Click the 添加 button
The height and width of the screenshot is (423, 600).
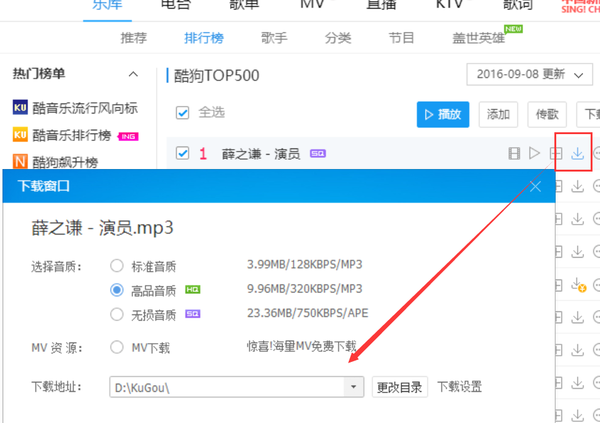tap(498, 114)
